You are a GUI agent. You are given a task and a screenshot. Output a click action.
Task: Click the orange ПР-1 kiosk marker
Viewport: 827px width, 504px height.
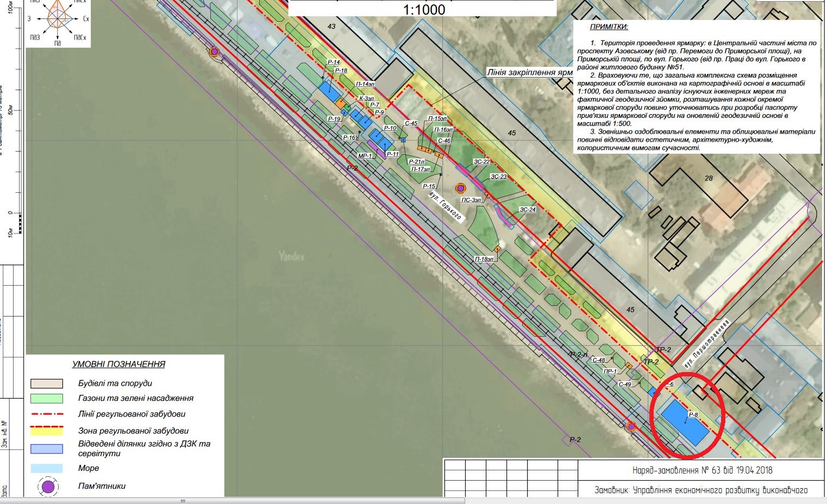pyautogui.click(x=629, y=366)
